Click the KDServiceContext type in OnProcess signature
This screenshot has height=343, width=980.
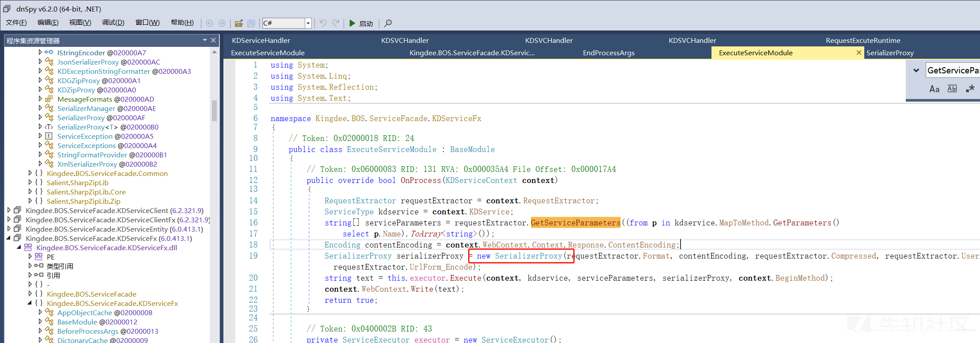(x=481, y=180)
